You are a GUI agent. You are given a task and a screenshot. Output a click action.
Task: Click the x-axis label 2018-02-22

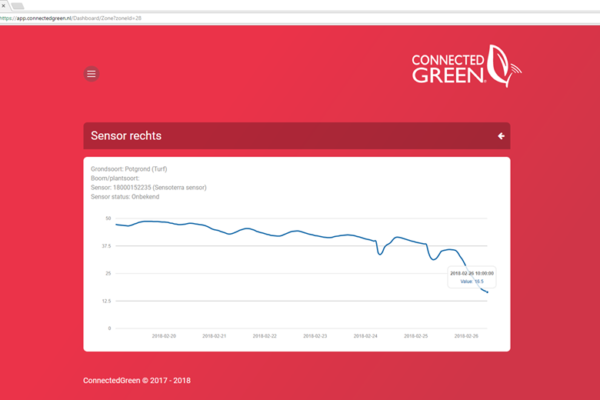pyautogui.click(x=264, y=336)
